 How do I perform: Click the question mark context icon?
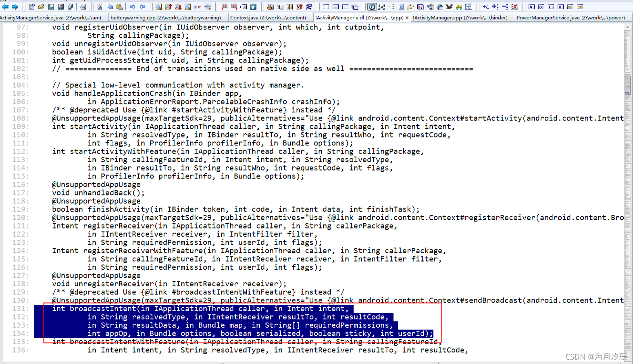(420, 7)
